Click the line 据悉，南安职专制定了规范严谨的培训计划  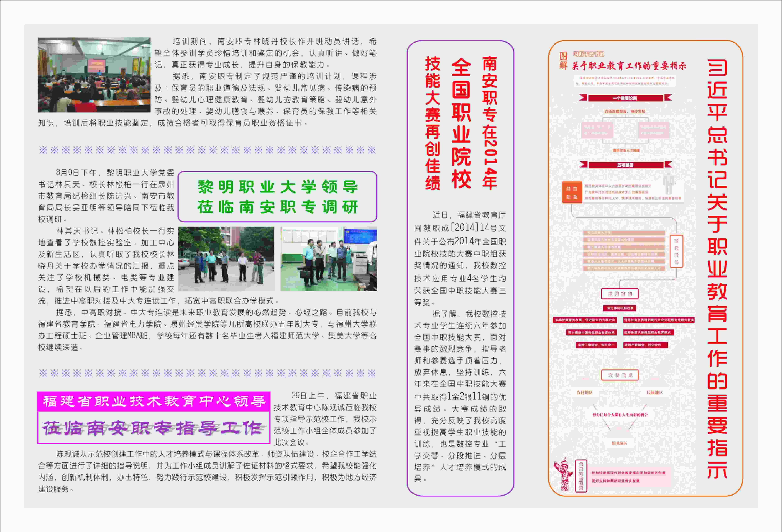point(274,76)
